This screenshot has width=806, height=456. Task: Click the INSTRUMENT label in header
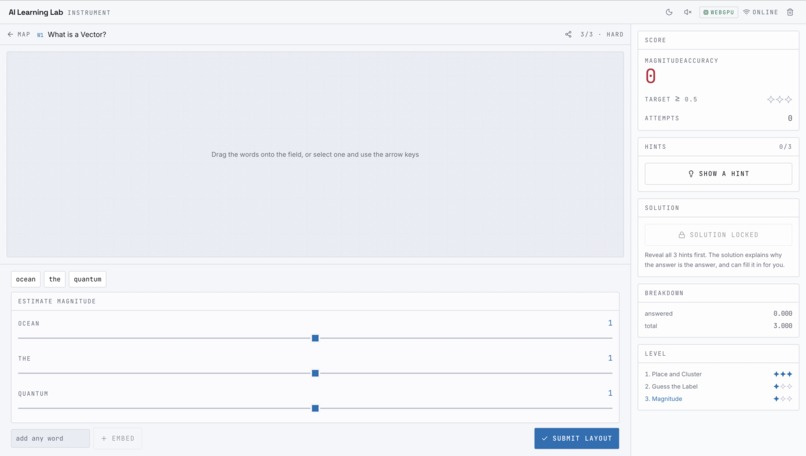[x=89, y=12]
